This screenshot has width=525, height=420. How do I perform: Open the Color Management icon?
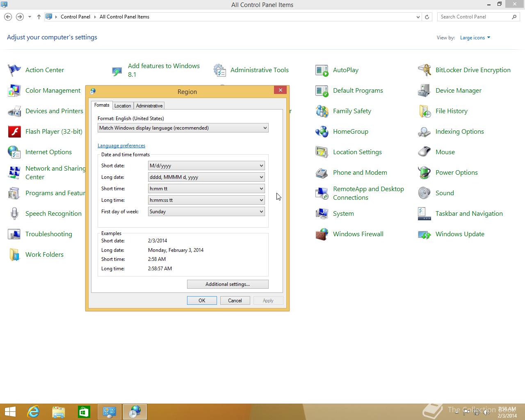pos(14,91)
